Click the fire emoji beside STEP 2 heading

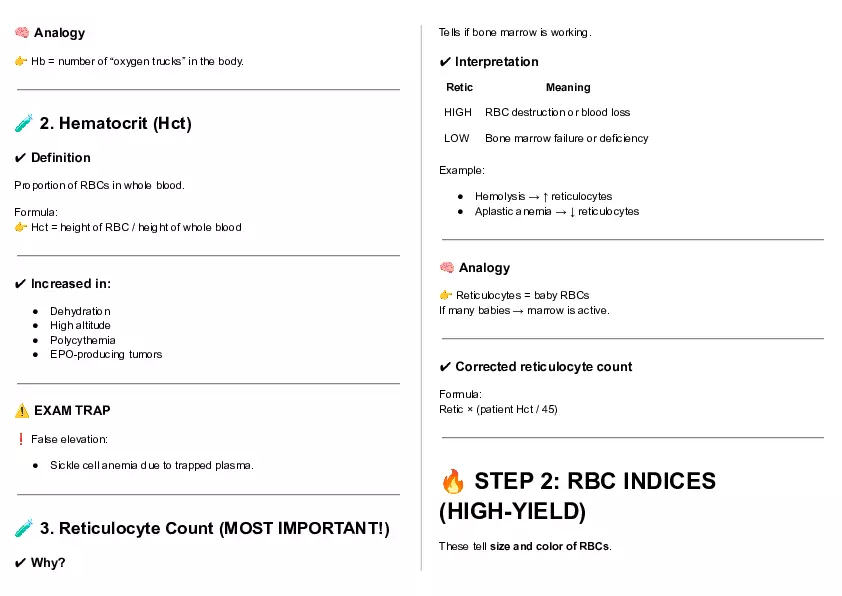pyautogui.click(x=453, y=482)
